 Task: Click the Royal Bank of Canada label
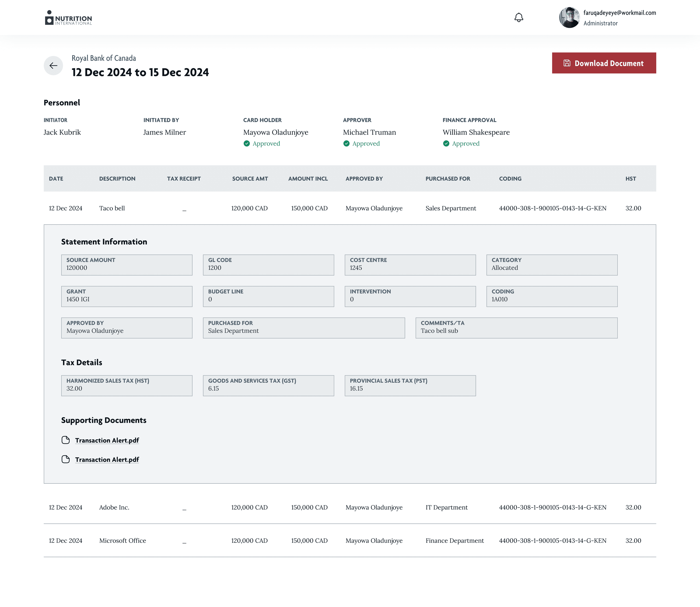104,58
